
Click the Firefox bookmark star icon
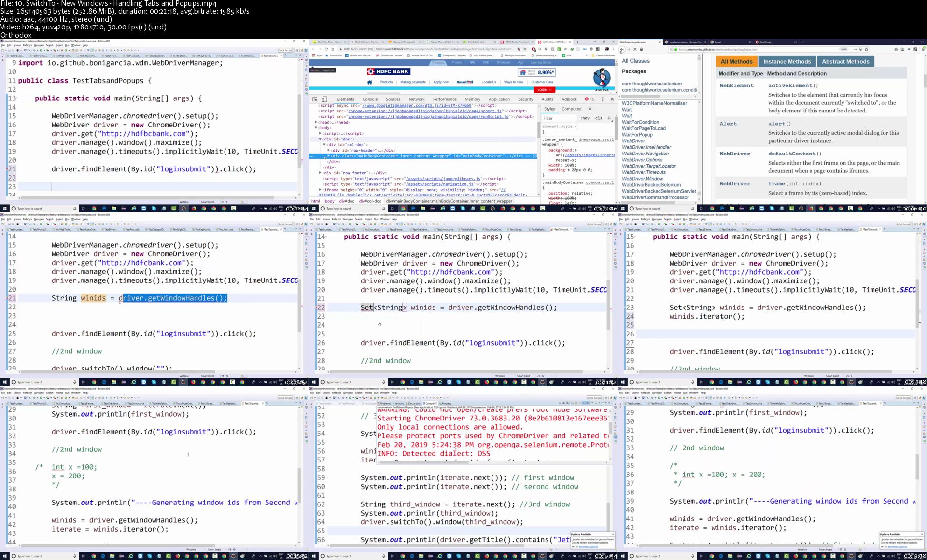[x=867, y=49]
